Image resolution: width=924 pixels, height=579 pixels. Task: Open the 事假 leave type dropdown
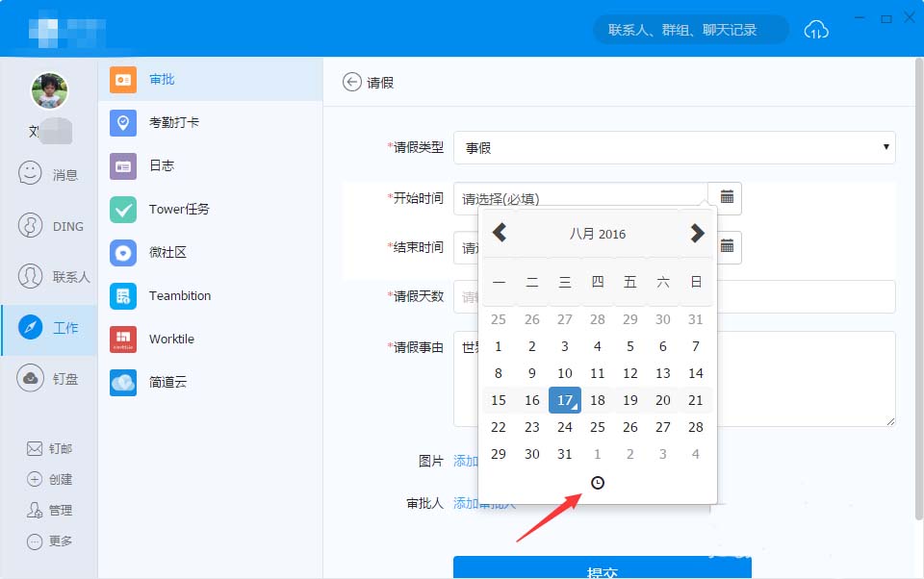(x=674, y=147)
